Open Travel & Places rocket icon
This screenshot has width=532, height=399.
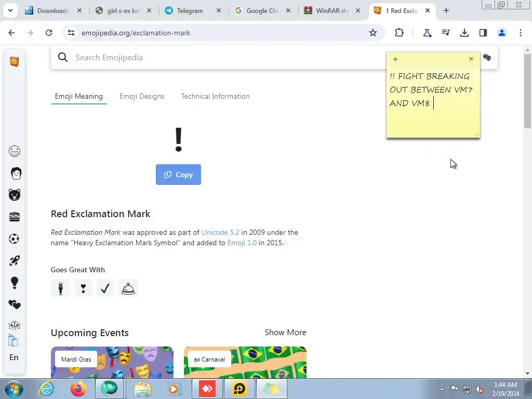click(15, 261)
